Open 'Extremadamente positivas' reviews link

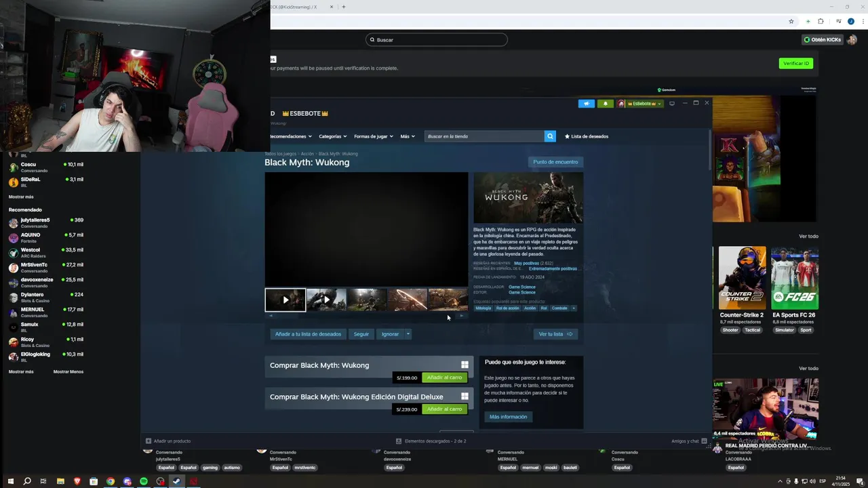pyautogui.click(x=553, y=268)
